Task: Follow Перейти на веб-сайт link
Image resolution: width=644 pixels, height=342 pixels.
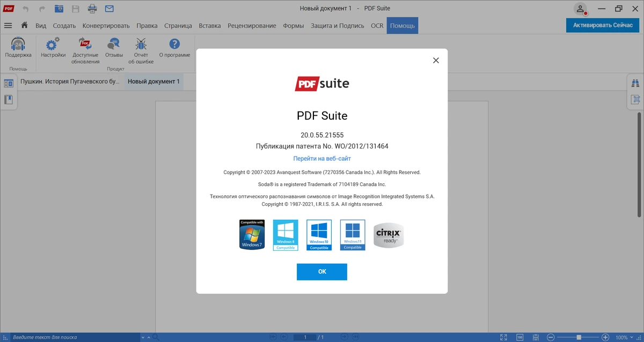Action: coord(322,159)
